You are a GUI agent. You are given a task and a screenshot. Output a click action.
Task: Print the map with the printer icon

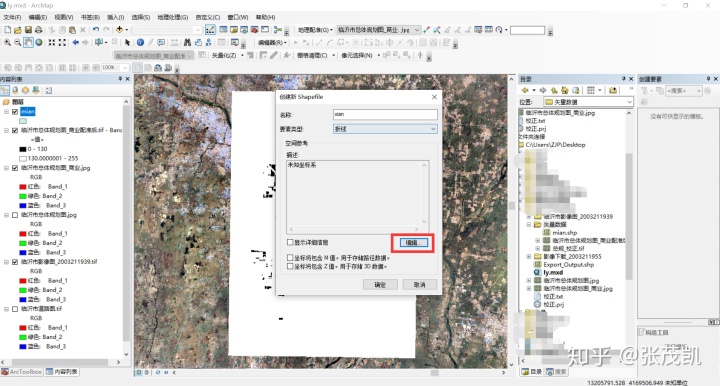tap(39, 30)
